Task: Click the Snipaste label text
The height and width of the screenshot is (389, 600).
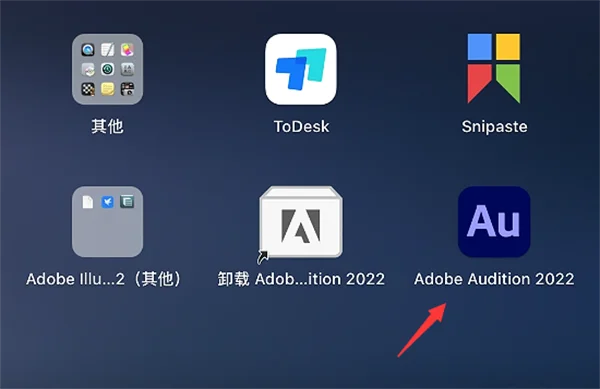Action: click(494, 127)
